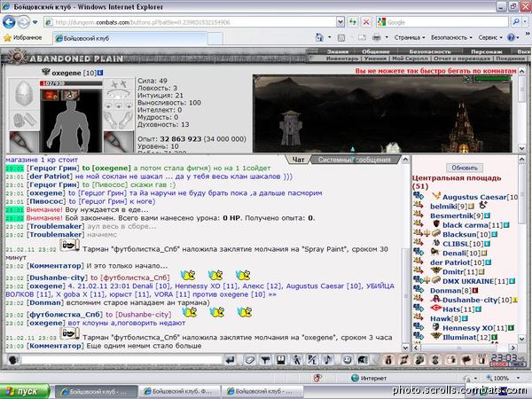Click the player name Augustus Caesar in list
The width and height of the screenshot is (532, 399).
(x=474, y=197)
